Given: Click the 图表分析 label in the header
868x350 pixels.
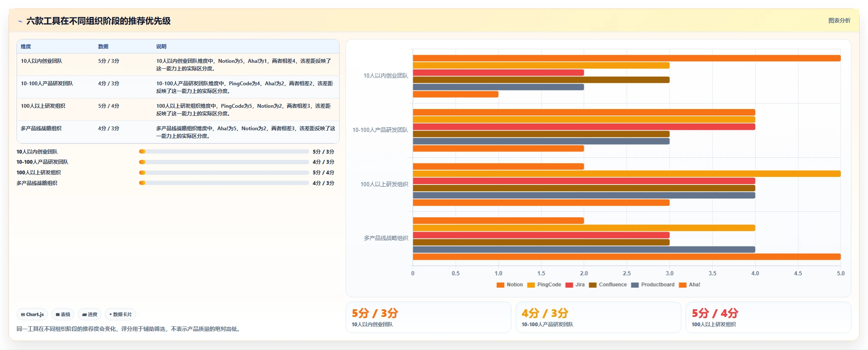Looking at the screenshot, I should coord(839,20).
